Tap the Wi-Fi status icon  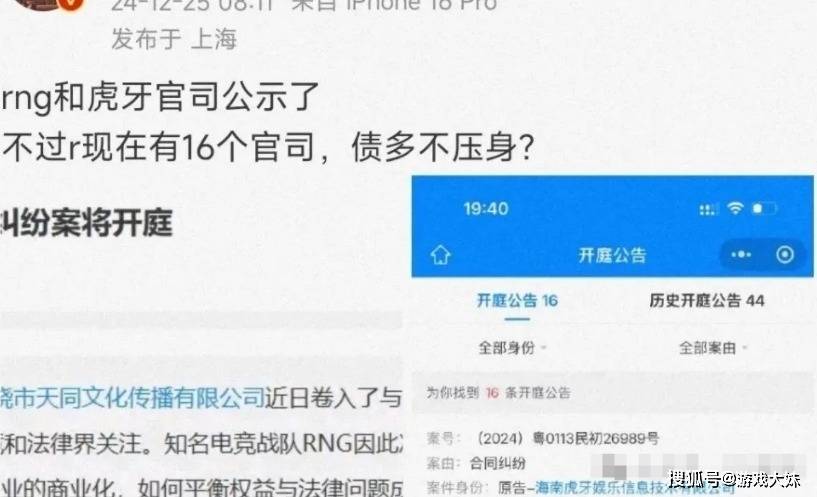click(735, 208)
